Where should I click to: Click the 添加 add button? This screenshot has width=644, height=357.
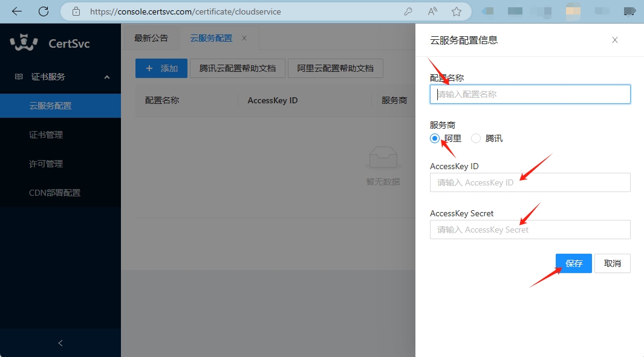[x=161, y=68]
